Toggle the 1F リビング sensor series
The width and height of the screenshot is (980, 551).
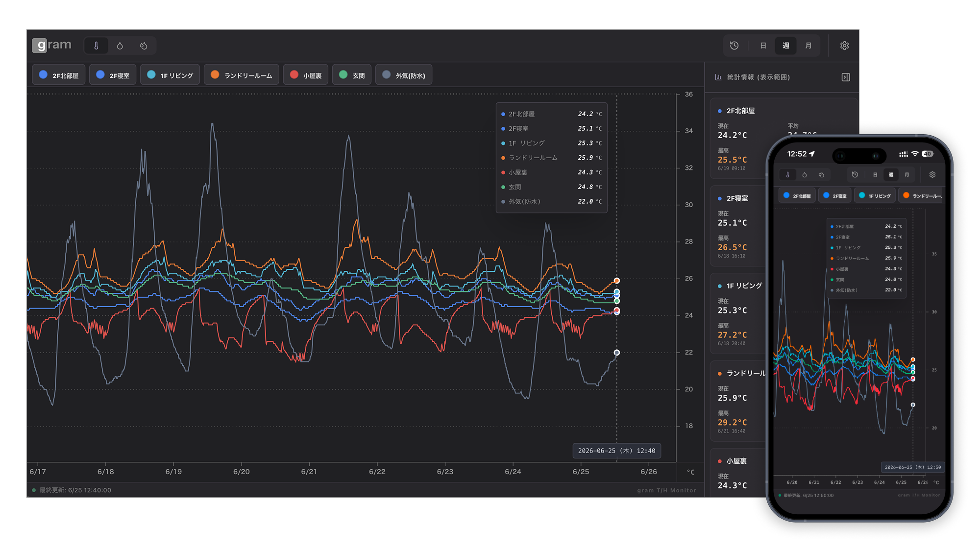pos(170,75)
